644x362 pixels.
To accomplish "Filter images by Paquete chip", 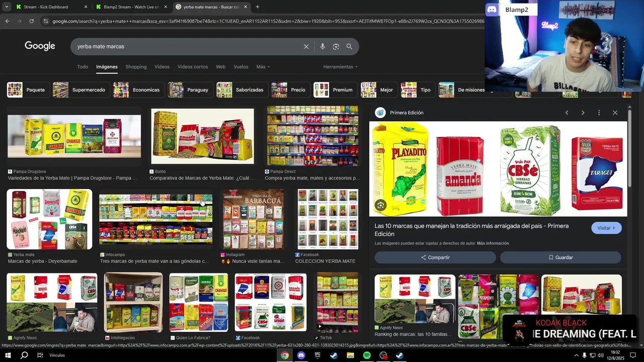I will pos(28,90).
